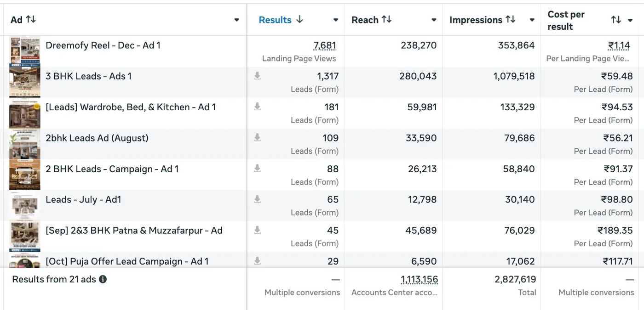Image resolution: width=644 pixels, height=310 pixels.
Task: Open thumbnail of Wardrobe, Bed, & Kitchen ad
Action: pos(25,113)
